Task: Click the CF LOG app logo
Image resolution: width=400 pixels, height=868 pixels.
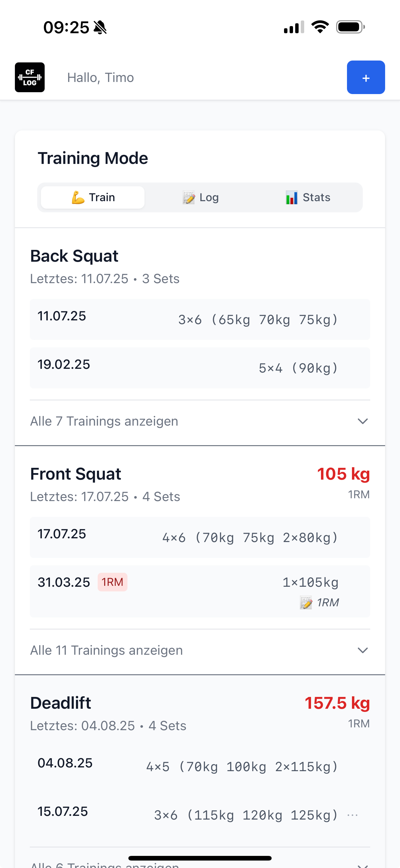Action: point(30,77)
